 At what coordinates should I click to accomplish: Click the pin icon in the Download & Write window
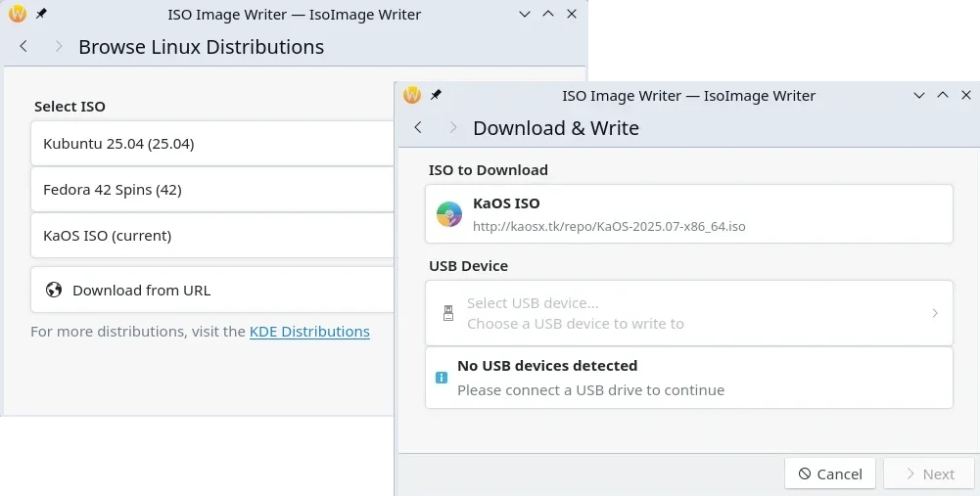[x=436, y=95]
